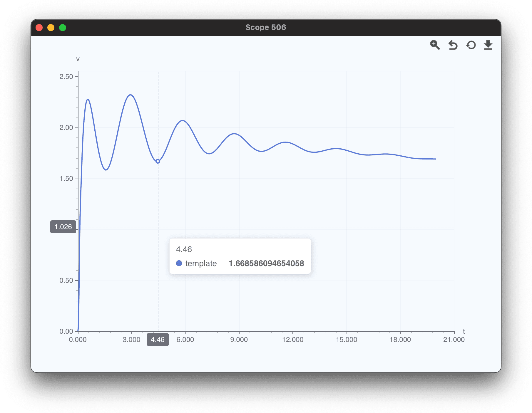Screen dimensions: 532x413
Task: Click the 2.50 y-axis tick label
Action: [x=66, y=77]
